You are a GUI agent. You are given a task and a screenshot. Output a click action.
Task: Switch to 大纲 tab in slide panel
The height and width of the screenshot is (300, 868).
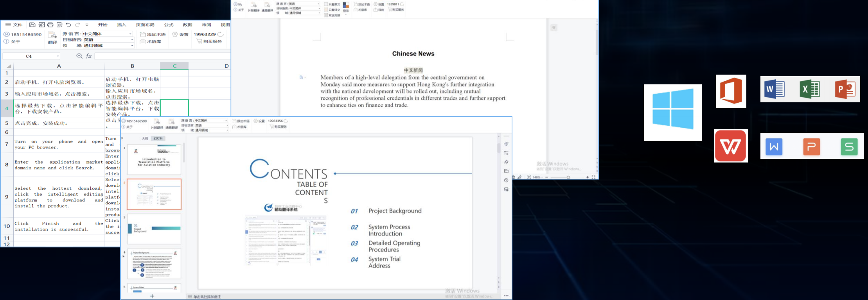click(145, 138)
